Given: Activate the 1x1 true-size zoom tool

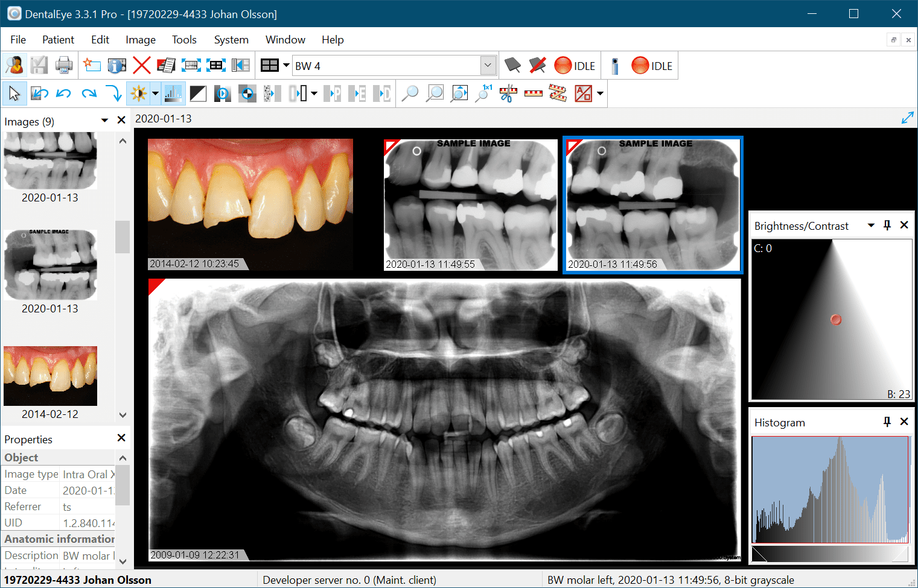Looking at the screenshot, I should [x=483, y=93].
